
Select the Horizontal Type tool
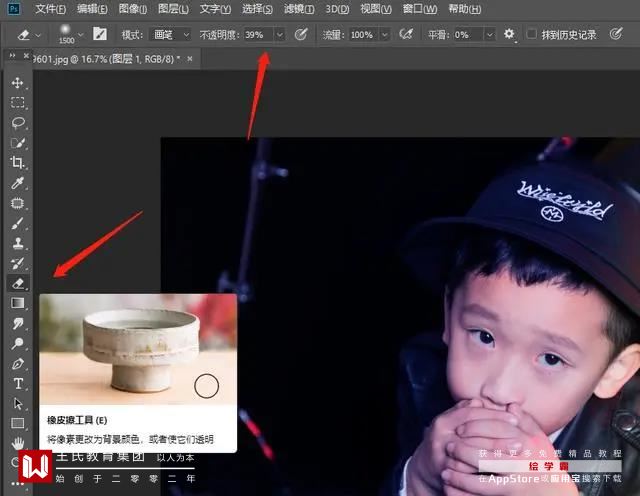(x=17, y=383)
